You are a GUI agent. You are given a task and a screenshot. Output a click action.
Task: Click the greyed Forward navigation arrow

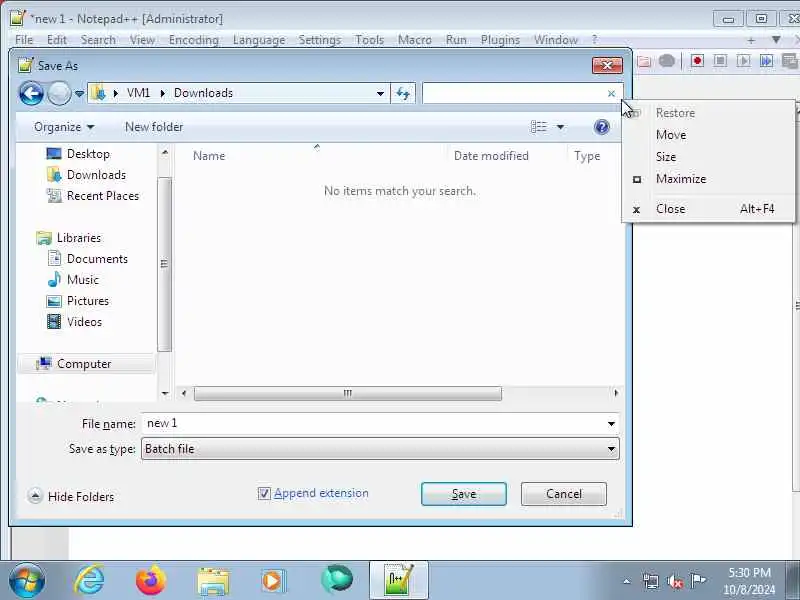point(59,93)
